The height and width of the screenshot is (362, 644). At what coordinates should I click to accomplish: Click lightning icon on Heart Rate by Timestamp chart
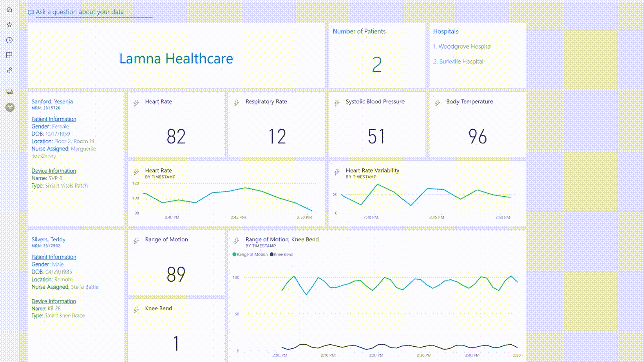click(136, 172)
